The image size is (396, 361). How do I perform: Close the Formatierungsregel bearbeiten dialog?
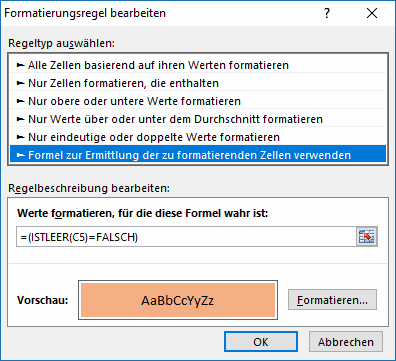click(x=372, y=13)
